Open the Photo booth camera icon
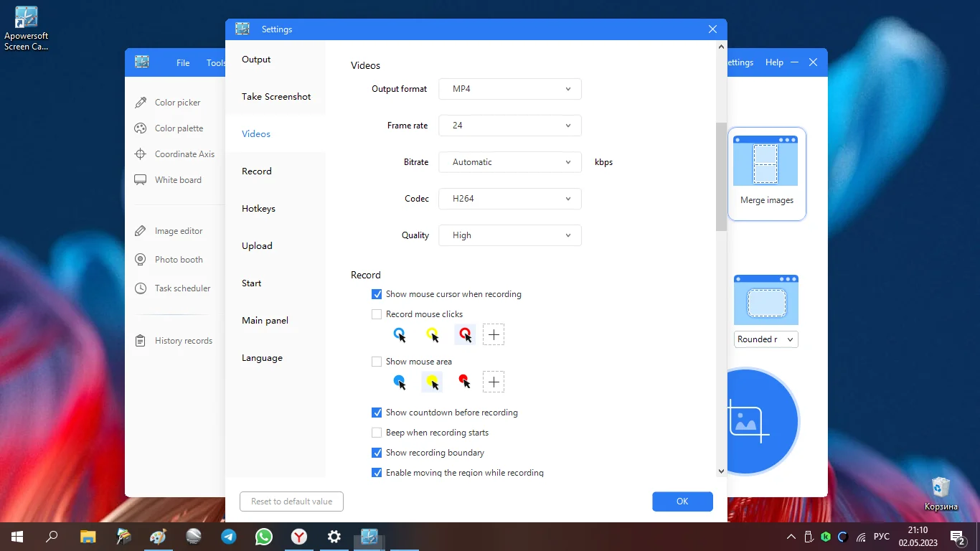Screen dimensions: 980x551 pos(141,260)
